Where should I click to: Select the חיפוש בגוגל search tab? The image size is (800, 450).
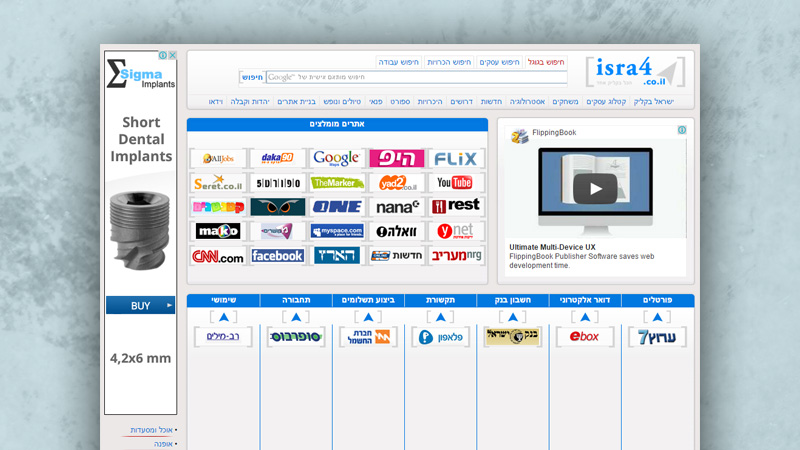pyautogui.click(x=546, y=62)
